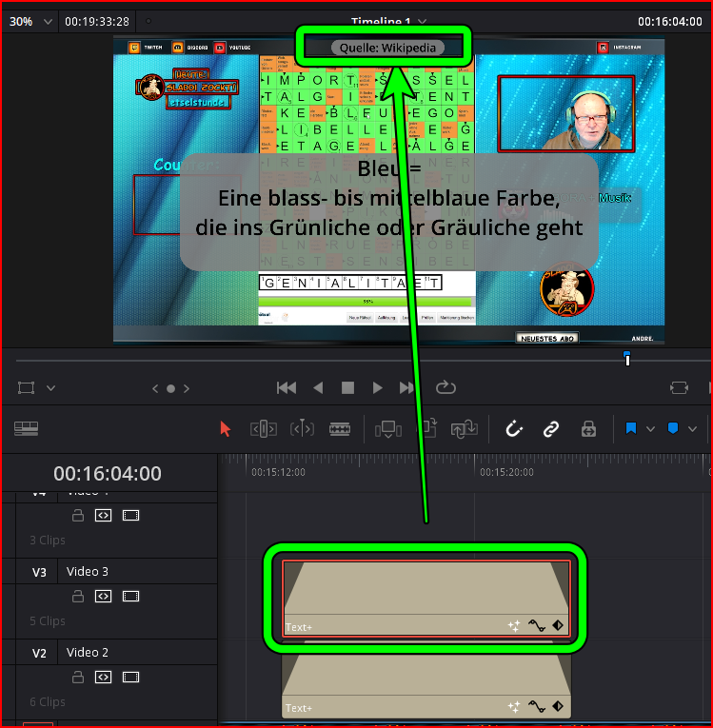Viewport: 713px width, 728px height.
Task: Expand the Timeline 1 name dropdown
Action: (x=422, y=21)
